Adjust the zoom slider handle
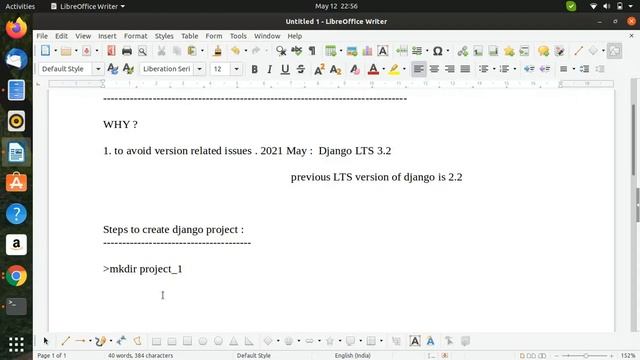640x360 pixels. coord(586,356)
